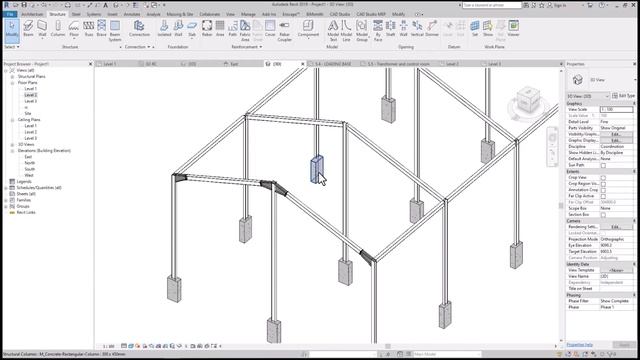This screenshot has height=360, width=640.
Task: Click Edit Type button in Properties
Action: pyautogui.click(x=623, y=96)
